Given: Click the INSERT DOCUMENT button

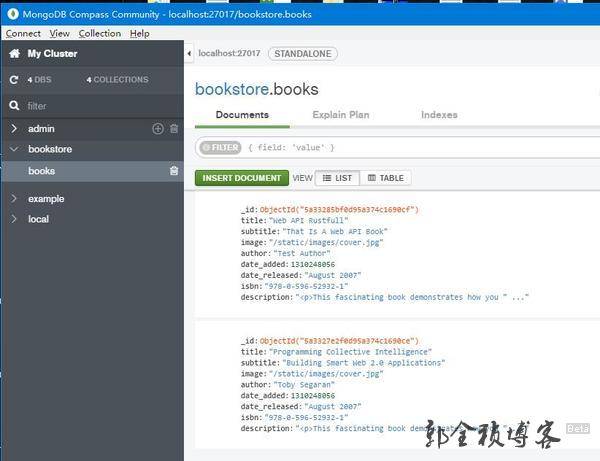Looking at the screenshot, I should tap(242, 178).
